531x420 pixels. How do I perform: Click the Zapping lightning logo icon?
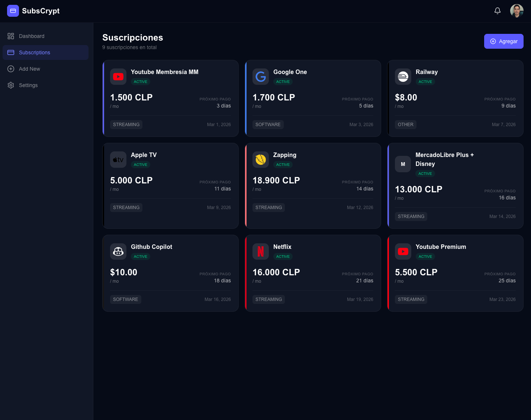click(x=261, y=160)
